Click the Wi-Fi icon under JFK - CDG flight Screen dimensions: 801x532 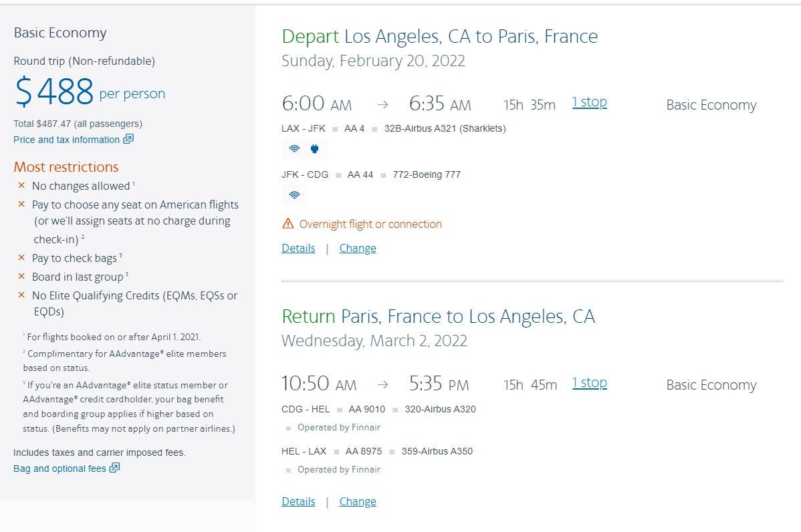[x=294, y=195]
